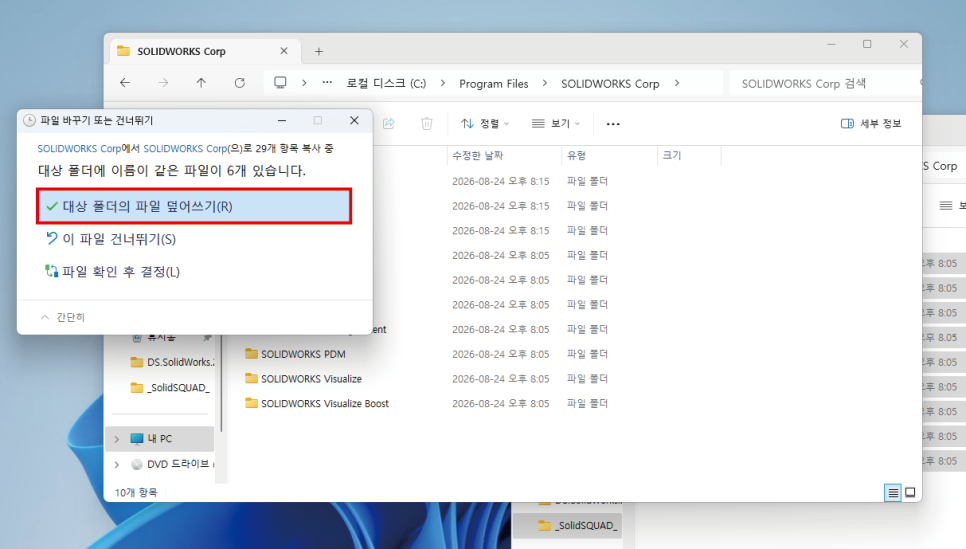This screenshot has height=549, width=966.
Task: Expand chevron after SOLIDWORKS Corp breadcrumb
Action: click(677, 83)
